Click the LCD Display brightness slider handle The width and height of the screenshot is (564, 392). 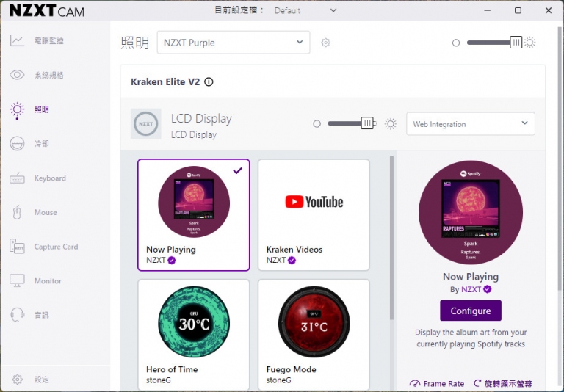coord(367,123)
